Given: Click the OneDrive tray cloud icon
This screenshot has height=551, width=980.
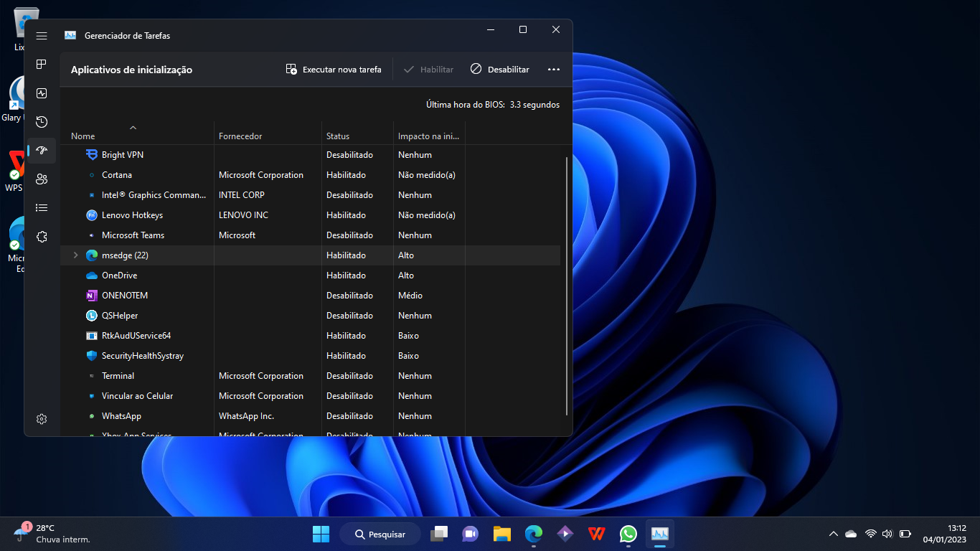Looking at the screenshot, I should [x=851, y=534].
